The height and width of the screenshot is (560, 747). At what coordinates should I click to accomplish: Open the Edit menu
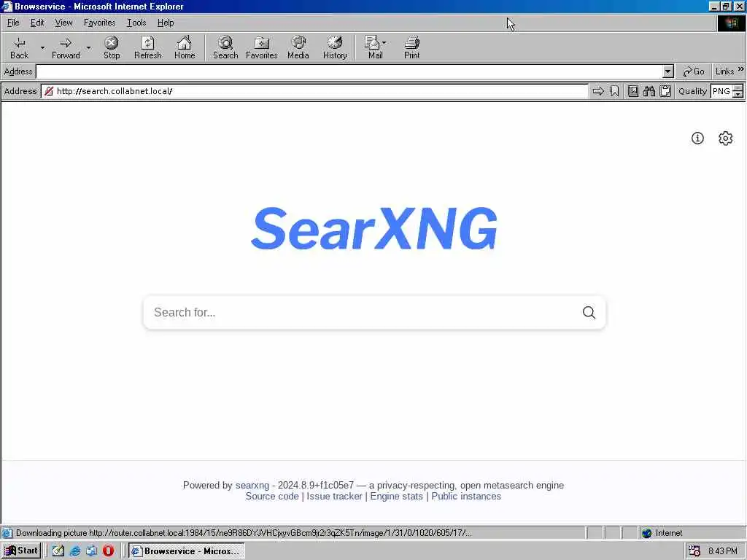tap(37, 23)
